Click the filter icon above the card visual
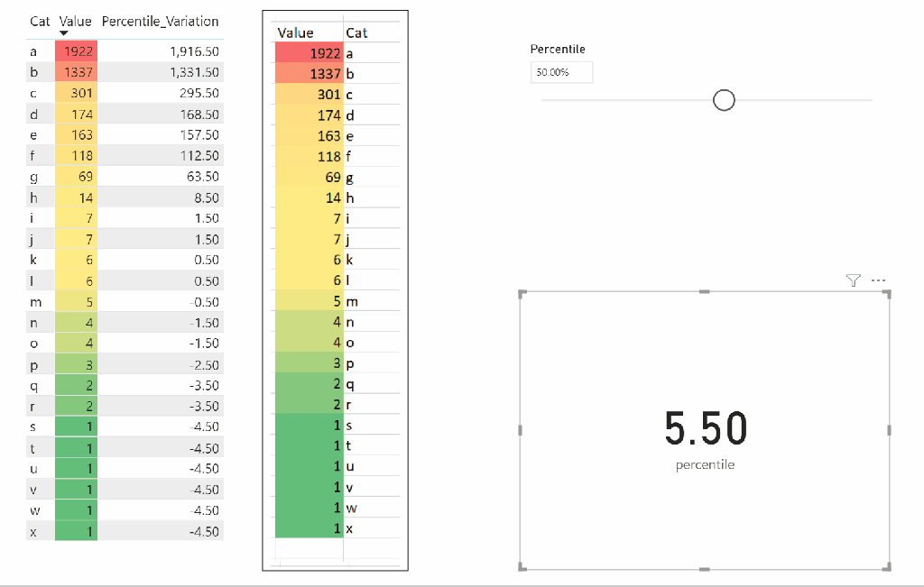This screenshot has width=924, height=587. tap(854, 280)
